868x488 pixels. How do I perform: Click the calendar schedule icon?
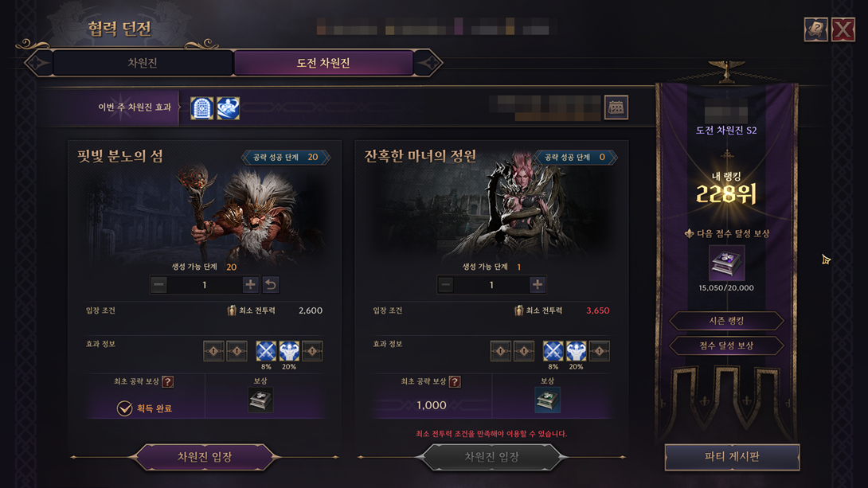[x=616, y=107]
